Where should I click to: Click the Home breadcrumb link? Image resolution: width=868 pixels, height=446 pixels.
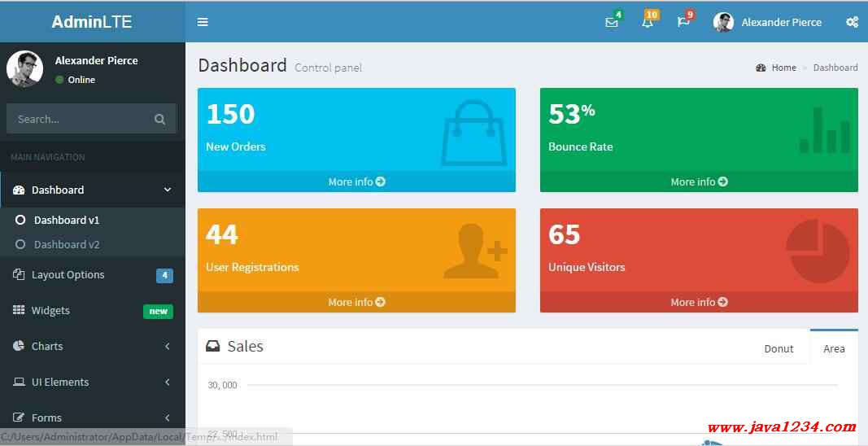783,68
